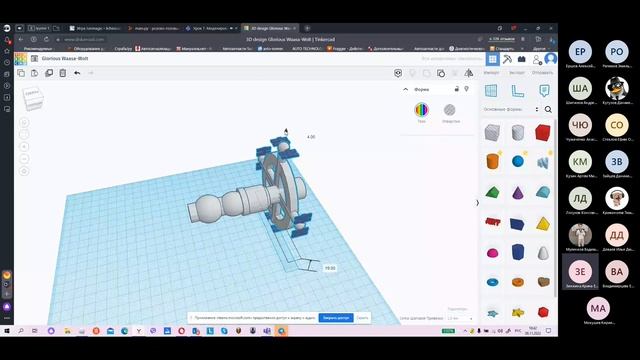Click the Export button
640x360 pixels.
(516, 73)
